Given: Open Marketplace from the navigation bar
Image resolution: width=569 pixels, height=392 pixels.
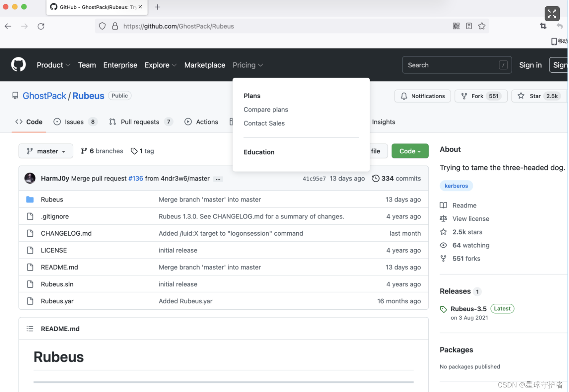Looking at the screenshot, I should (205, 65).
